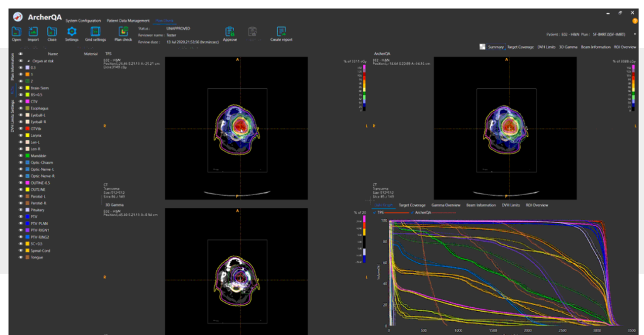The width and height of the screenshot is (644, 335).
Task: Toggle eye icon for Tongue
Action: (x=21, y=258)
